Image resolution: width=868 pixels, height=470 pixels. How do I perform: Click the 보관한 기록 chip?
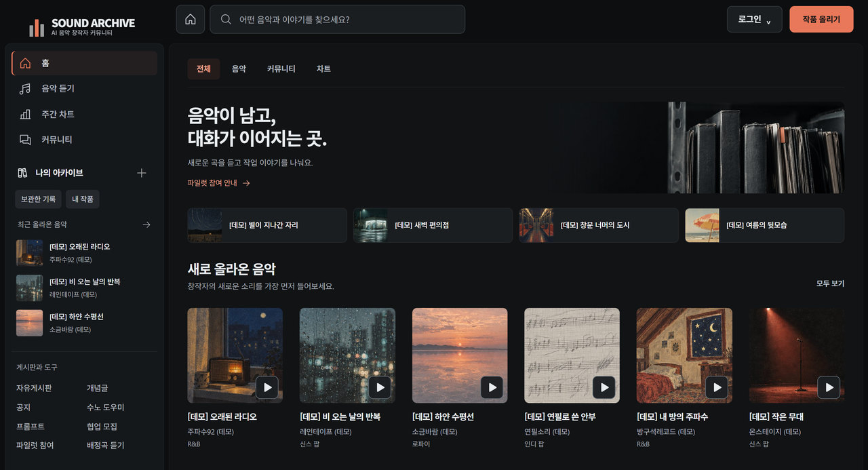tap(38, 199)
